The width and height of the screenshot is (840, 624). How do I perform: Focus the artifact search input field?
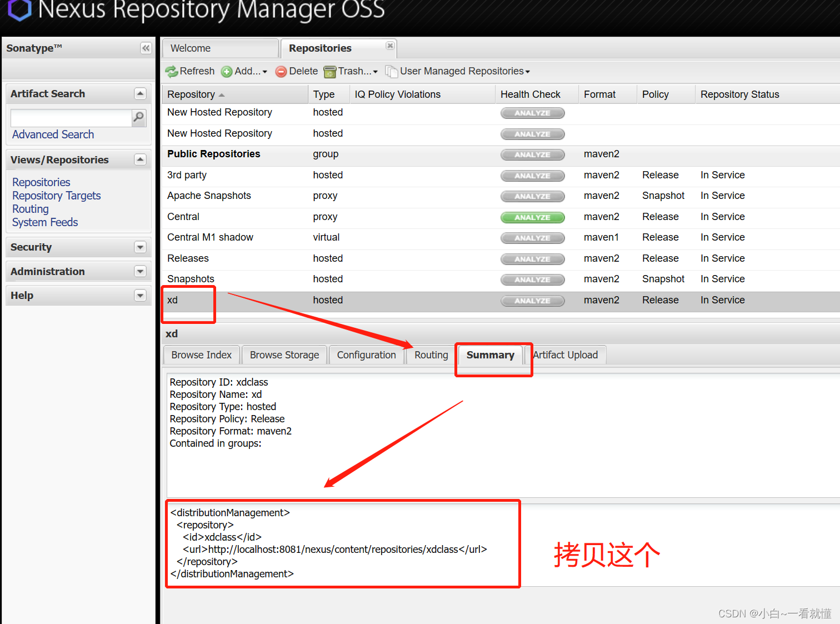[71, 118]
